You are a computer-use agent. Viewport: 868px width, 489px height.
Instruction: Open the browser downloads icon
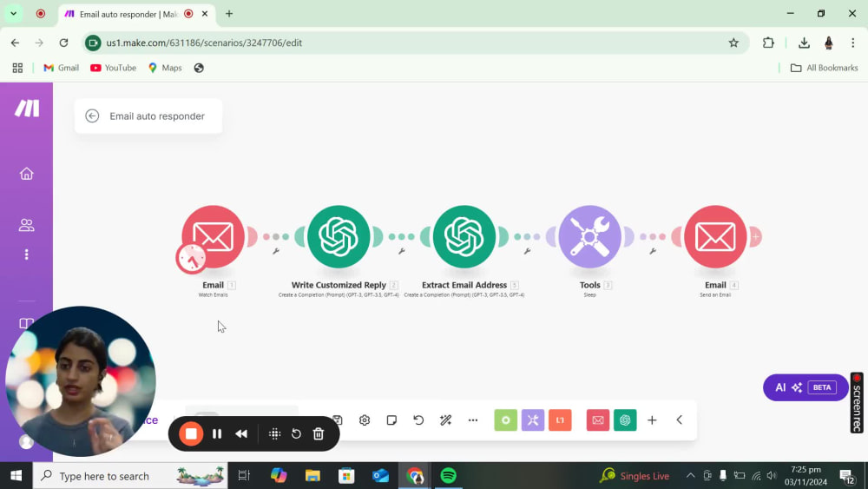tap(804, 43)
